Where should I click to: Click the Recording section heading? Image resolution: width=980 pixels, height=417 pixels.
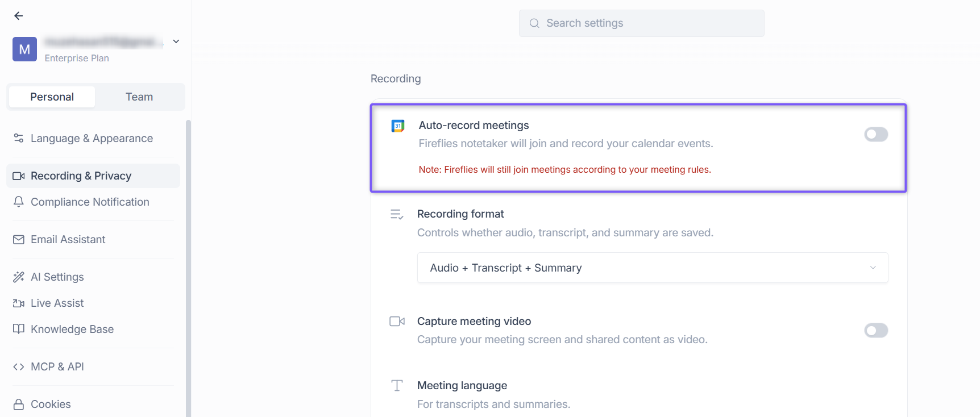click(x=396, y=79)
